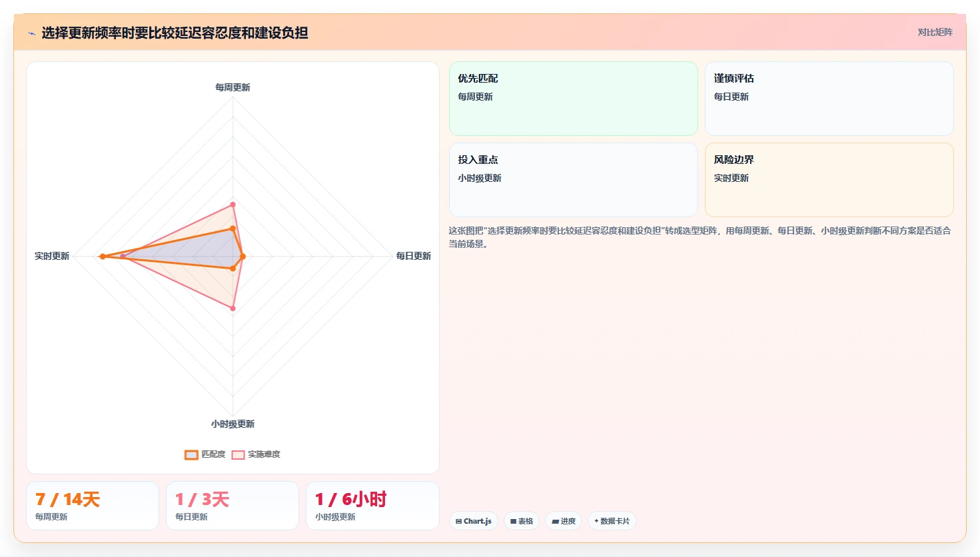The image size is (980, 557).
Task: Click the 每日更新 axis label on the radar chart
Action: [x=414, y=256]
